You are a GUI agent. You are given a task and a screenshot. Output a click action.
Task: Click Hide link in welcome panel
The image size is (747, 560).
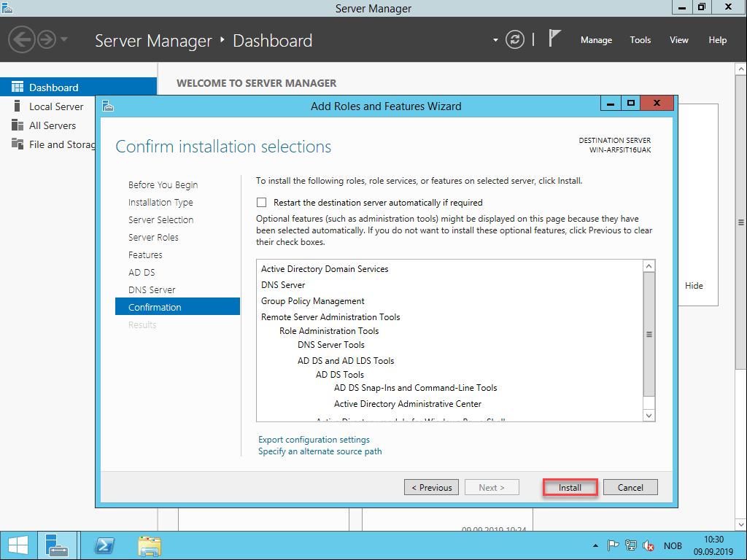tap(694, 286)
